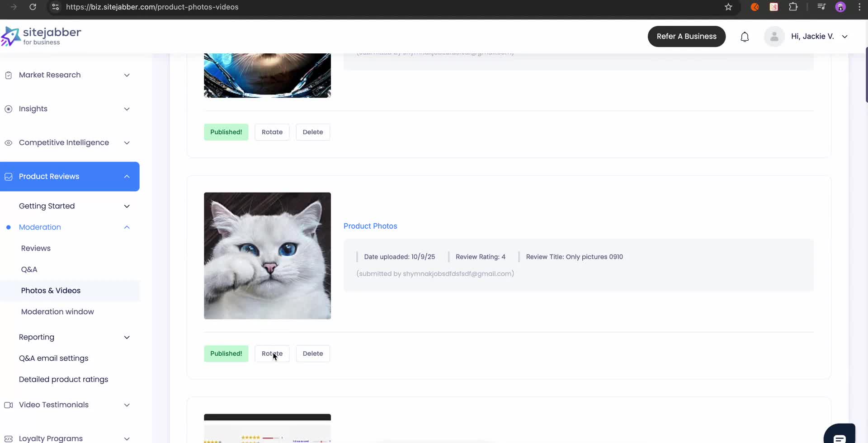
Task: Expand the Getting Started submenu
Action: click(127, 206)
